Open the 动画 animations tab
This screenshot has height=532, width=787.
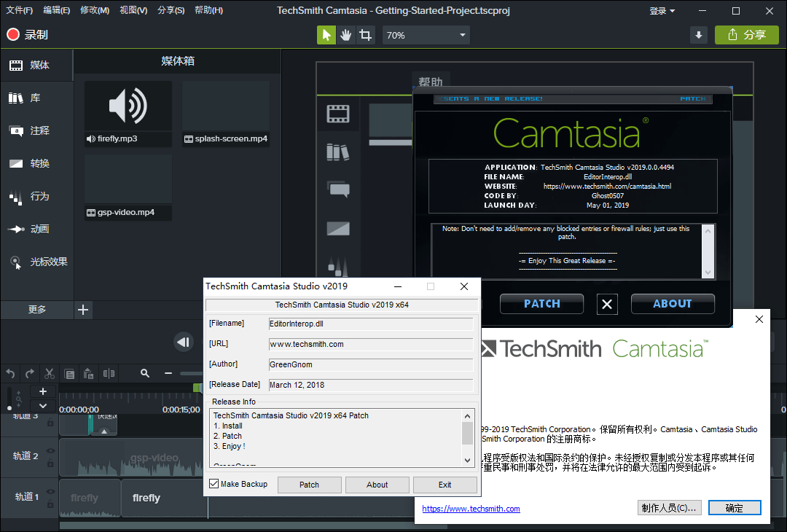(x=36, y=229)
